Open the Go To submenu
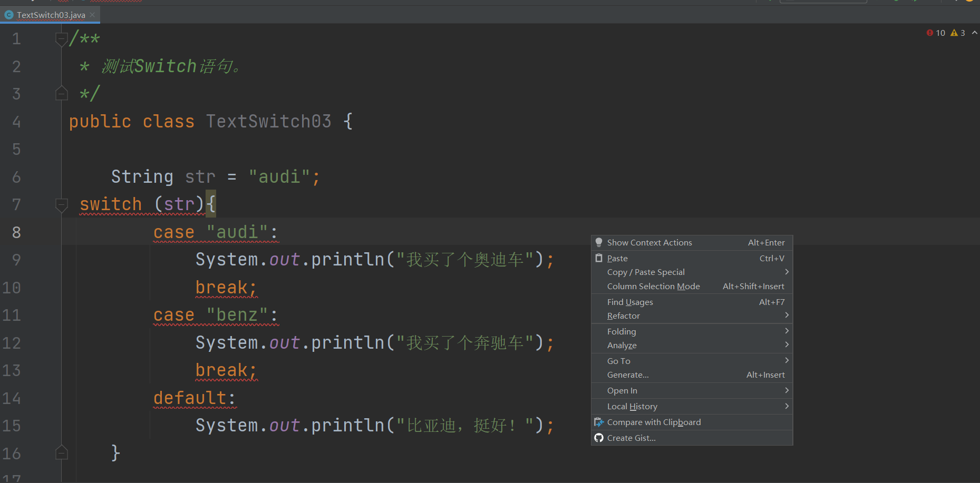The image size is (980, 483). (692, 361)
